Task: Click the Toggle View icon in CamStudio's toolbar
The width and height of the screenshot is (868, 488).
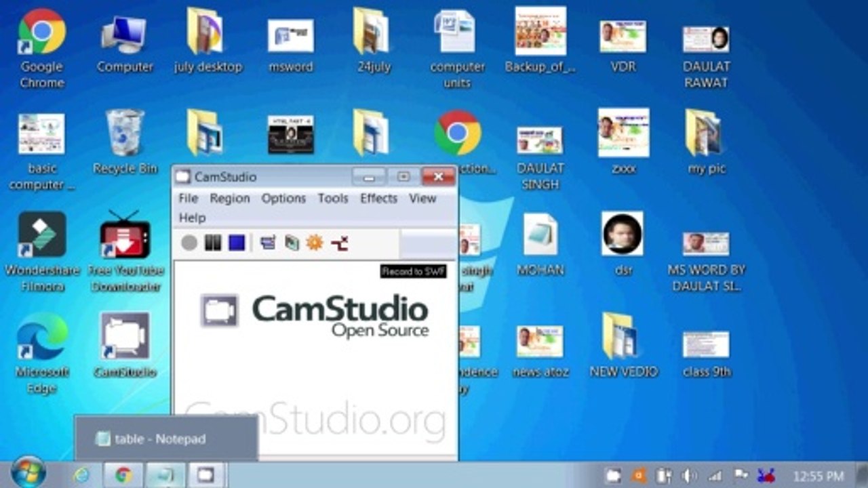Action: pyautogui.click(x=269, y=243)
